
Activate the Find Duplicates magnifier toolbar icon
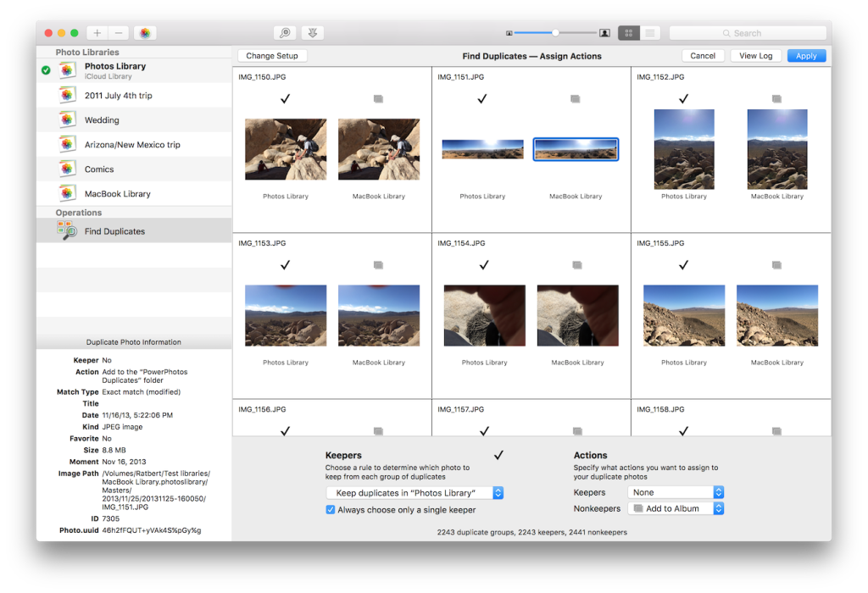click(x=285, y=32)
